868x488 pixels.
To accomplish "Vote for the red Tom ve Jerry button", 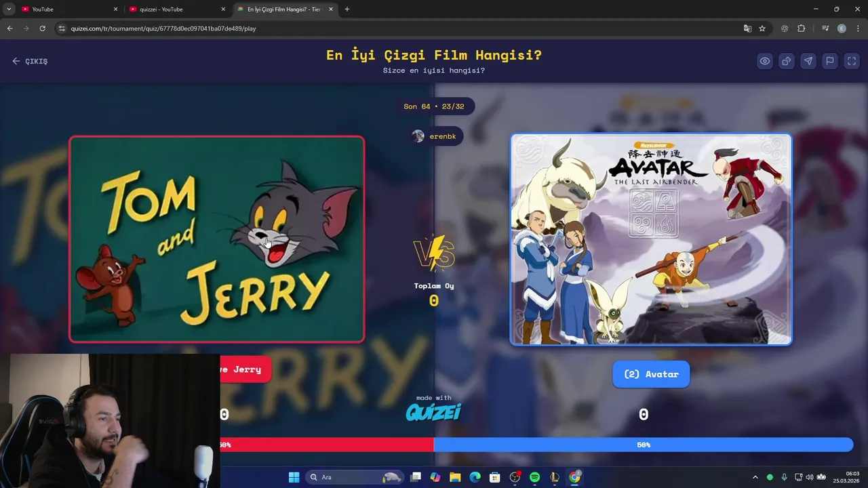I will tap(245, 369).
